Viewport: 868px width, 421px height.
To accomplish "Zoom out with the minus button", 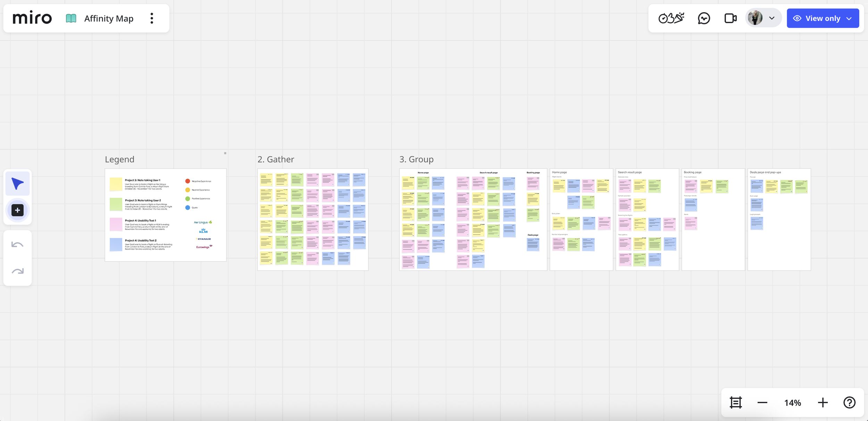I will click(x=762, y=403).
